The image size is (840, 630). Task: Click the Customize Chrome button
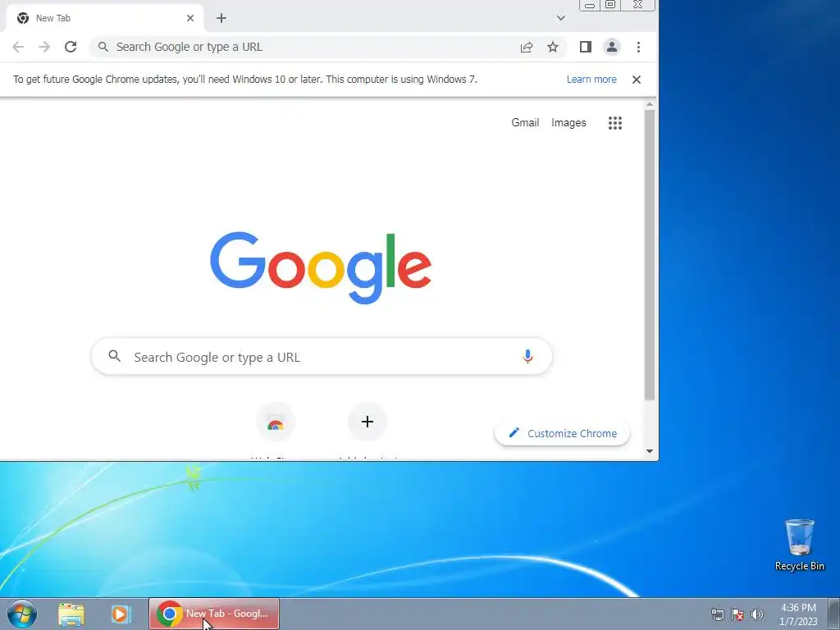[x=562, y=433]
